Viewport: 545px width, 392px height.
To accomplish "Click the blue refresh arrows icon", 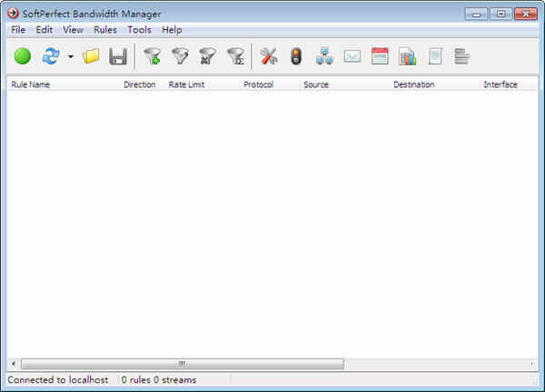I will click(51, 56).
